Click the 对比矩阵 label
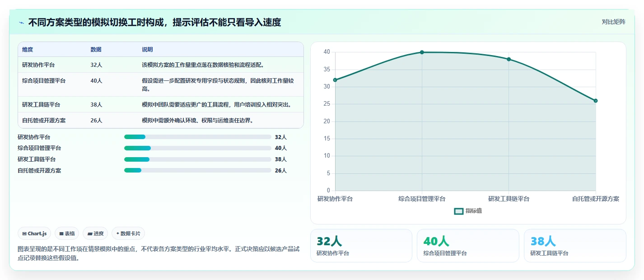 click(613, 22)
